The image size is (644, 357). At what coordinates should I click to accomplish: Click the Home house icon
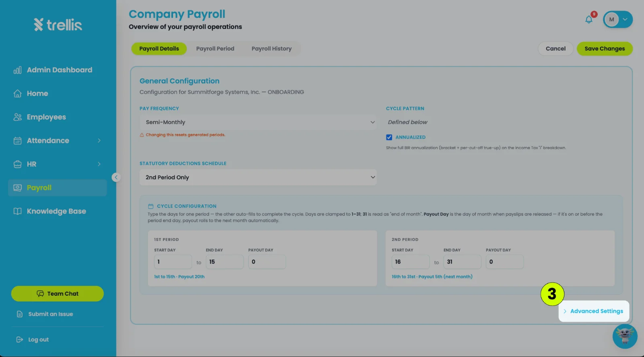coord(17,93)
